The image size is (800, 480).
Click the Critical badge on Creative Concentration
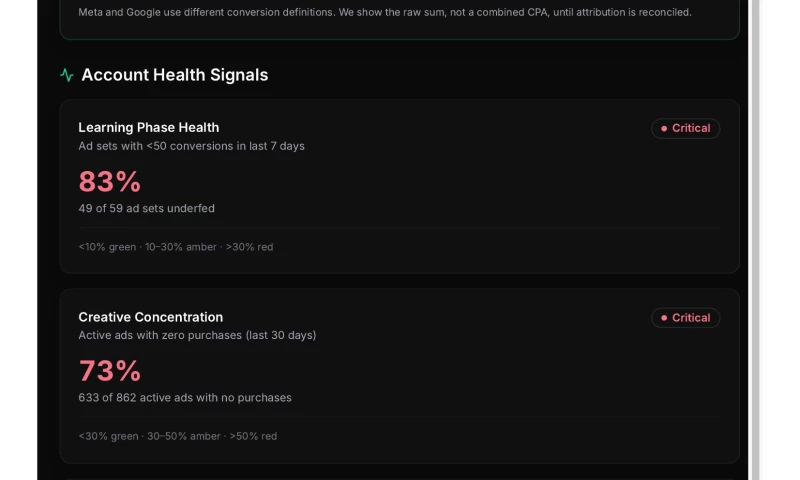pyautogui.click(x=685, y=318)
